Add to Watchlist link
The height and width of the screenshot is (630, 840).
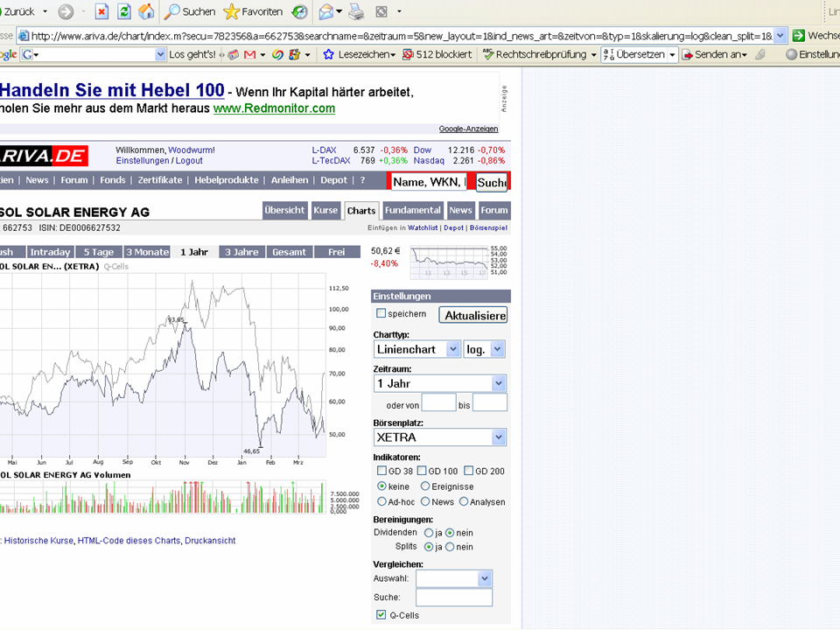(423, 227)
